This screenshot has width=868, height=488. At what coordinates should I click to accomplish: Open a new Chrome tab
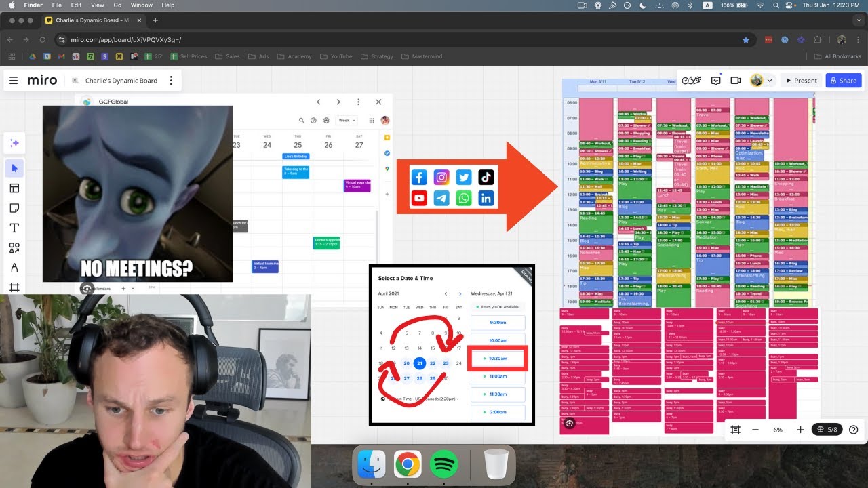(x=155, y=20)
